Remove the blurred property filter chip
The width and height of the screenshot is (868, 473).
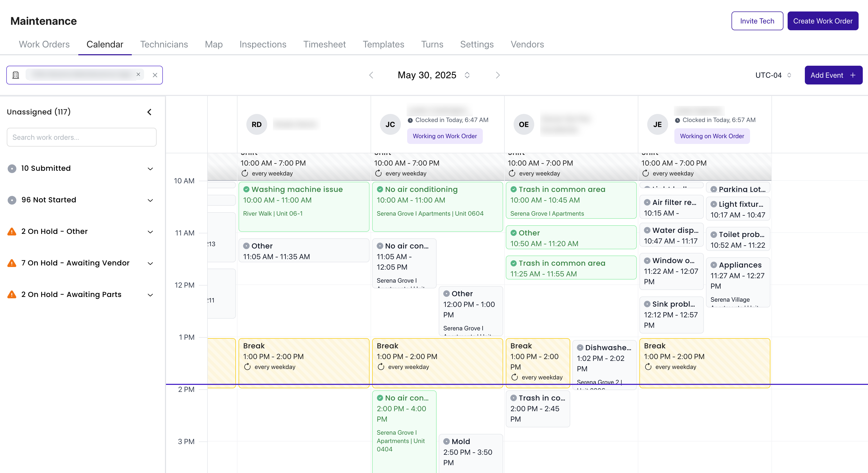138,74
